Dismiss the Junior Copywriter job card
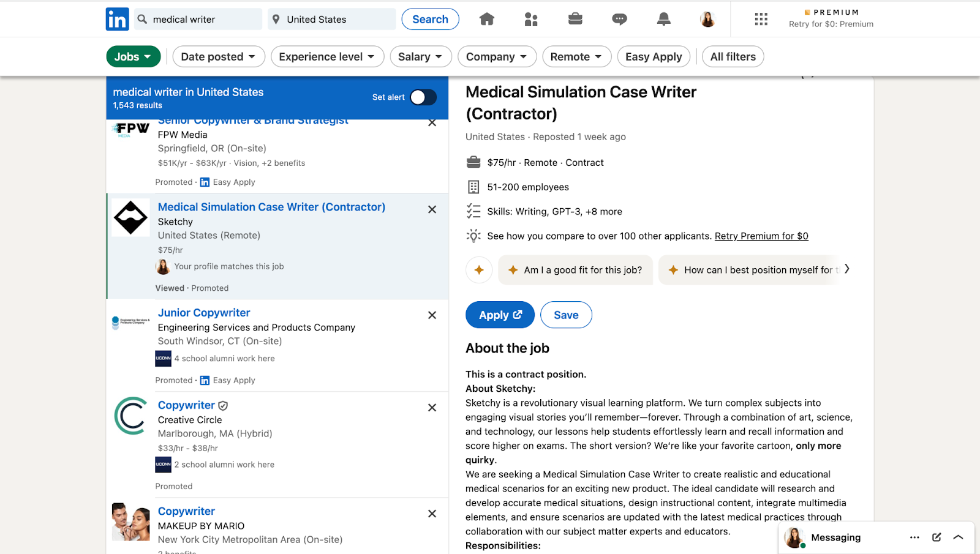This screenshot has width=980, height=554. 432,315
